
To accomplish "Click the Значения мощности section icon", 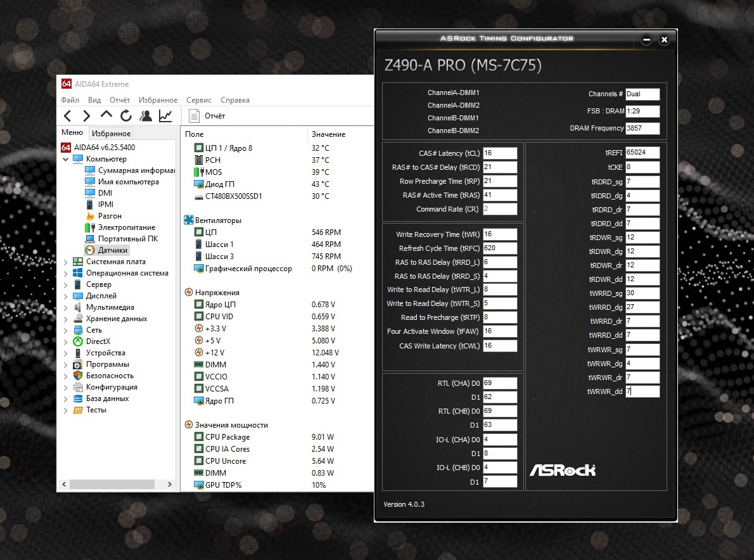I will click(189, 425).
